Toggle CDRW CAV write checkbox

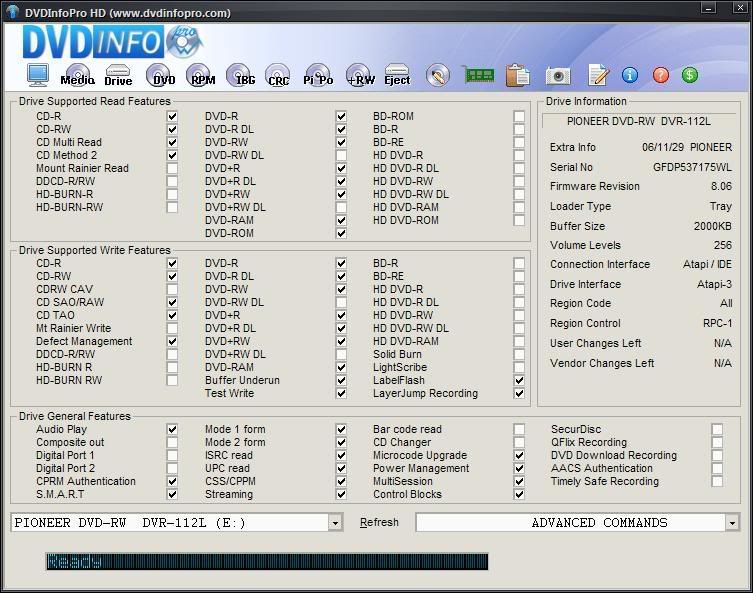[172, 289]
